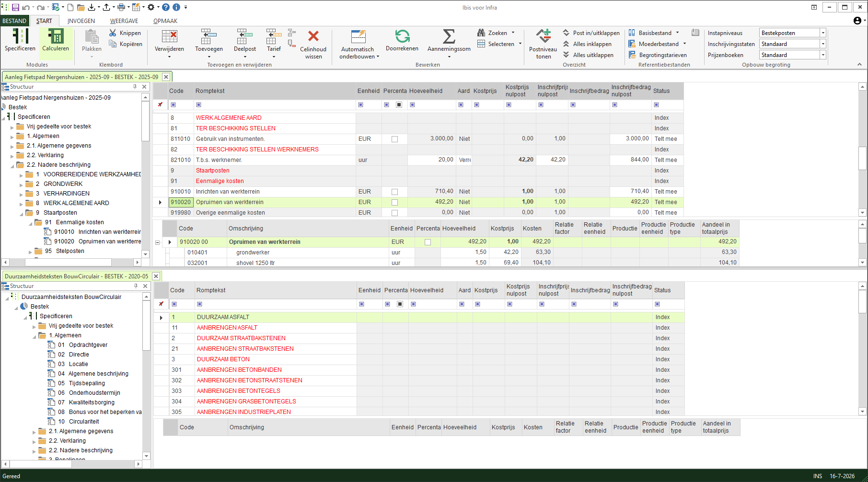Switch to the OPMAAK ribbon tab

pyautogui.click(x=165, y=21)
